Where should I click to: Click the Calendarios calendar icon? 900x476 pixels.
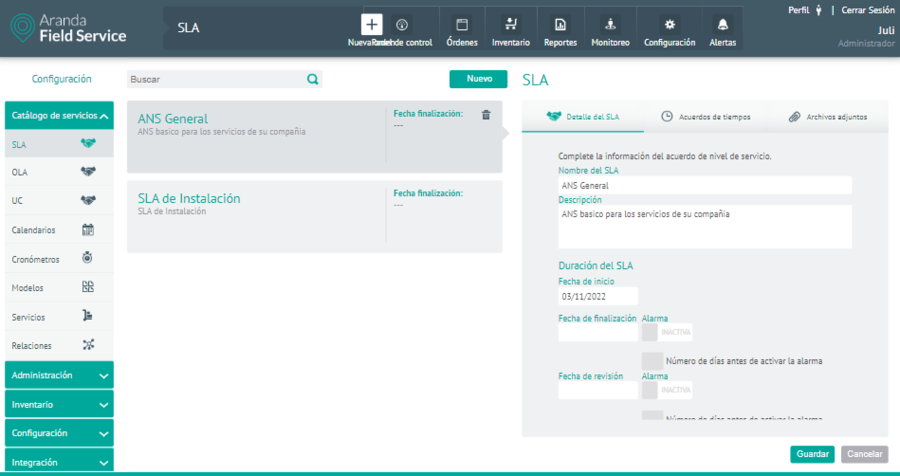(x=88, y=230)
